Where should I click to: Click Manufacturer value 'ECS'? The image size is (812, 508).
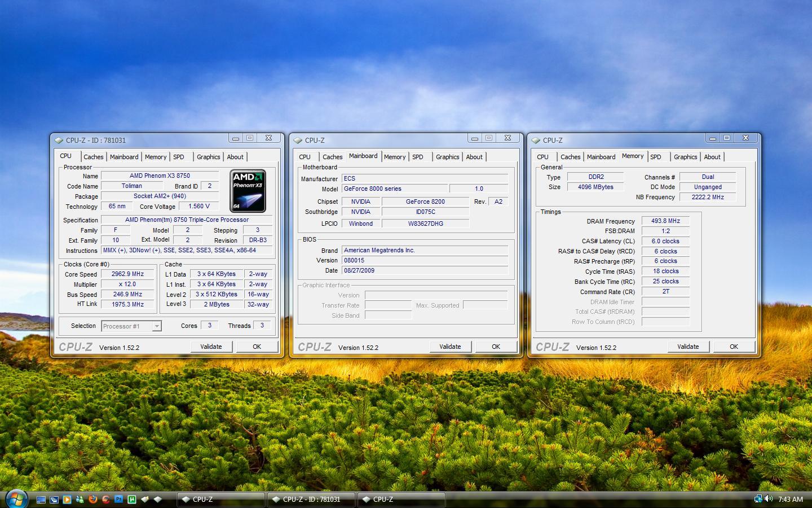click(x=425, y=178)
